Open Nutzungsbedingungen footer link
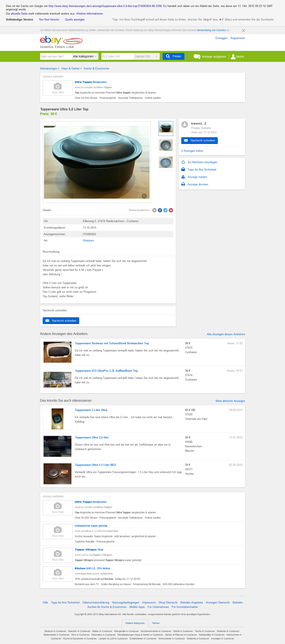Viewport: 285px width, 644px height. [x=126, y=603]
